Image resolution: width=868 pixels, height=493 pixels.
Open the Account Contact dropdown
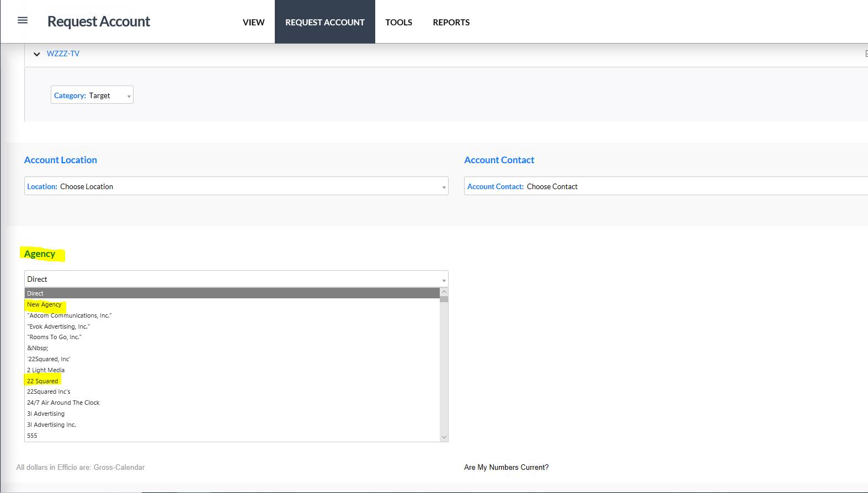pyautogui.click(x=666, y=186)
